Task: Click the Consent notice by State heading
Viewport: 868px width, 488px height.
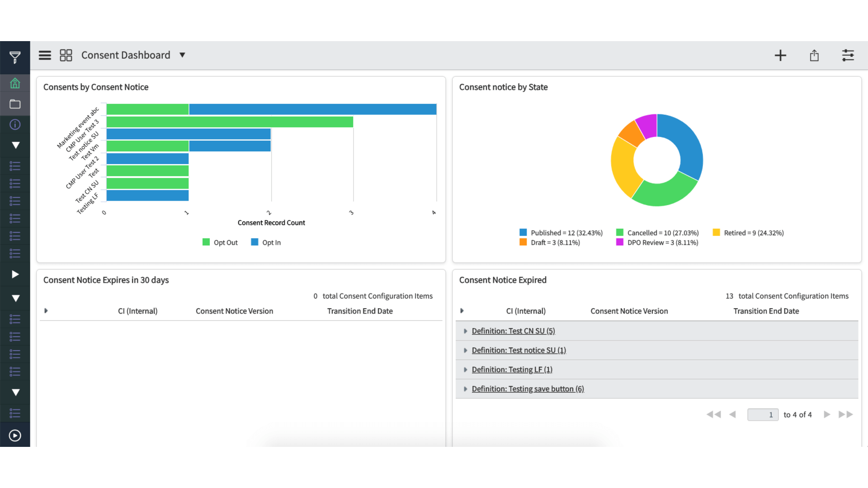Action: 503,87
